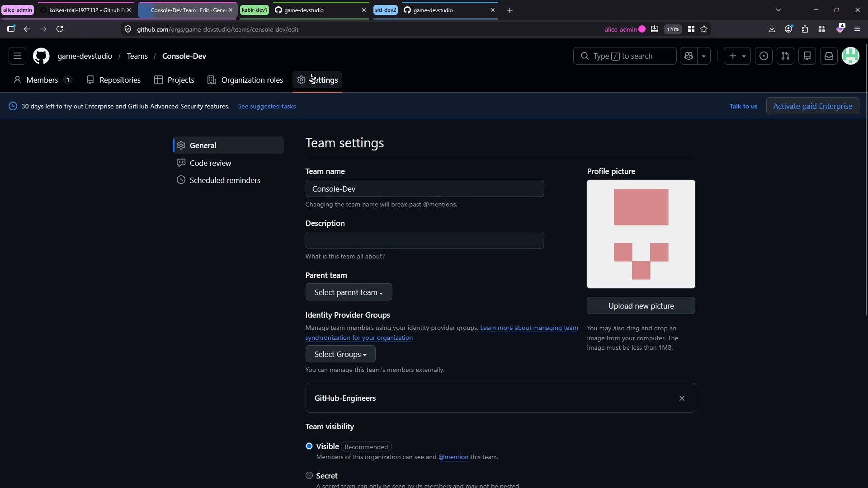Switch to the Members tab

coord(42,80)
